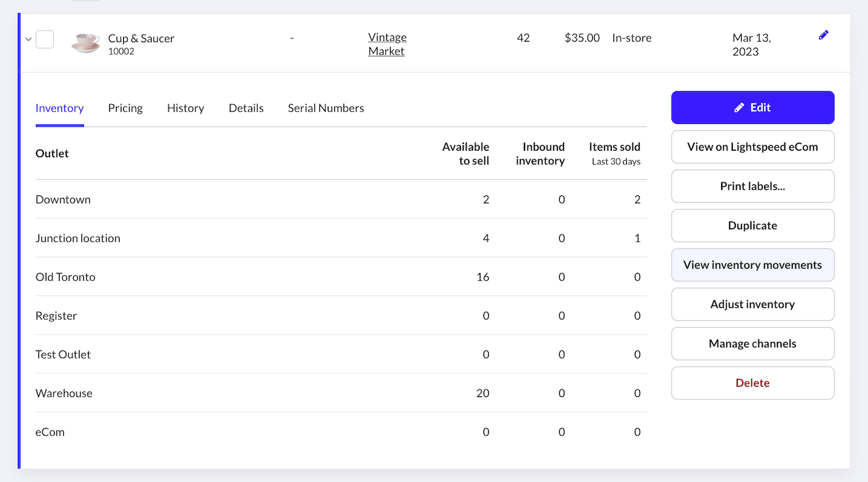The image size is (868, 482).
Task: Select the Inventory tab
Action: tap(60, 108)
